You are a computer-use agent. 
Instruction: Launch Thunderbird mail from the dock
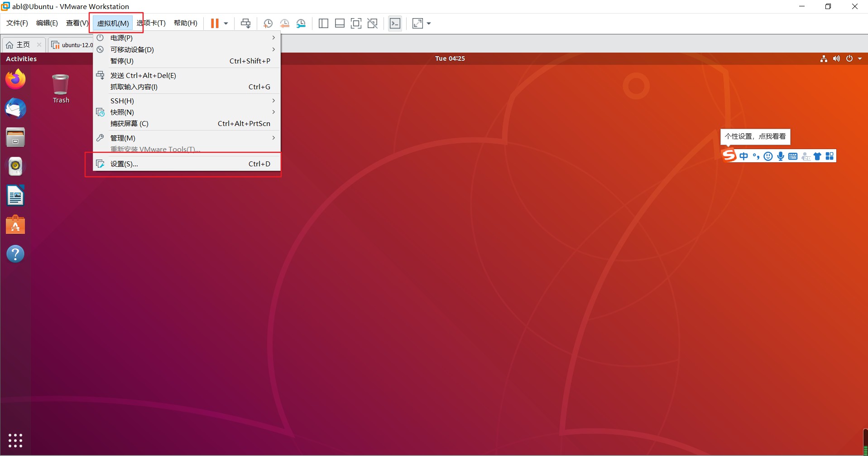(x=15, y=108)
